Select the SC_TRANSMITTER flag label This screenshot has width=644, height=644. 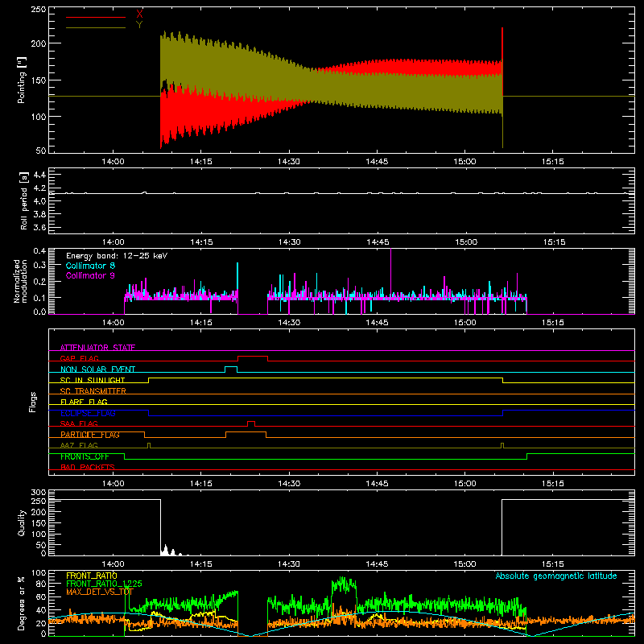[93, 391]
